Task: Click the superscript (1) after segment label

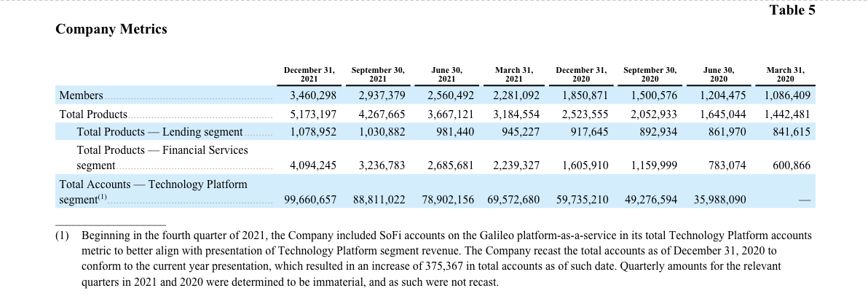Action: [x=103, y=198]
